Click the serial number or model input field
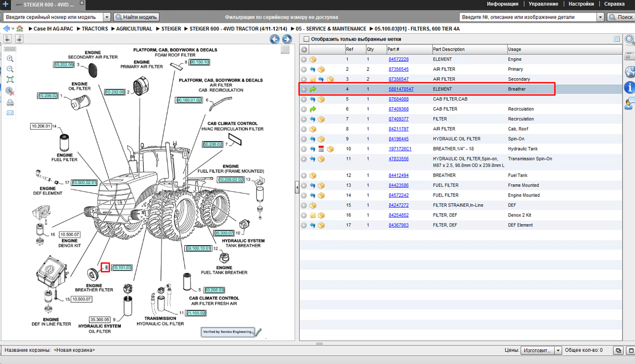The width and height of the screenshot is (635, 364). click(x=53, y=17)
